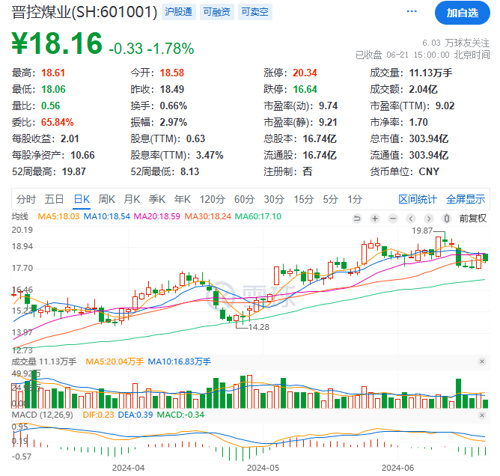Click the 总市值 303.94亿 value
The image size is (500, 476).
tap(429, 139)
